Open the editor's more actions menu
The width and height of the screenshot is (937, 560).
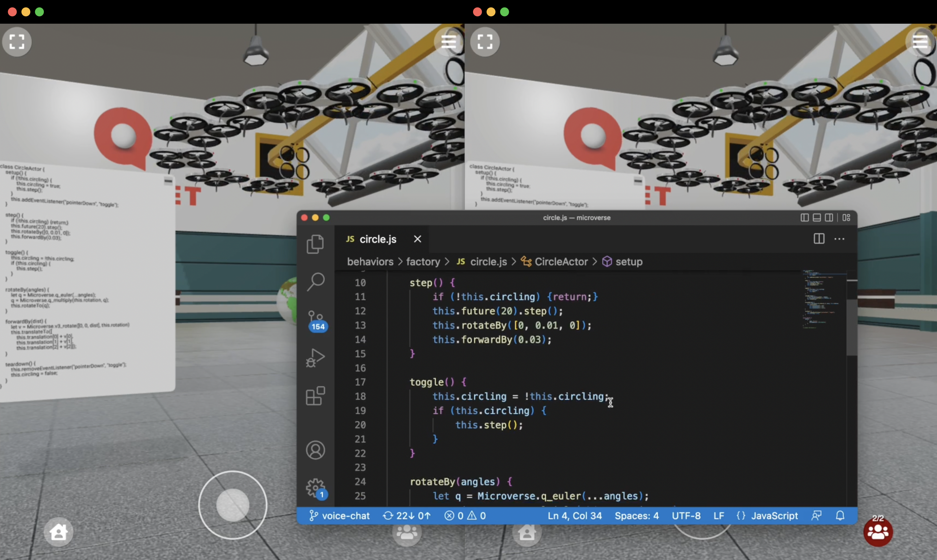[x=839, y=239]
